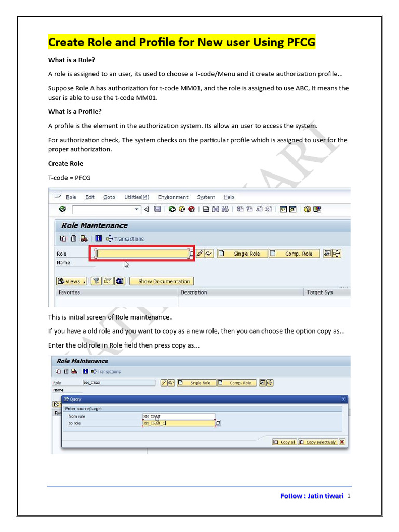The image size is (399, 532).
Task: Click Single Role button above the Query dialog
Action: 196,383
